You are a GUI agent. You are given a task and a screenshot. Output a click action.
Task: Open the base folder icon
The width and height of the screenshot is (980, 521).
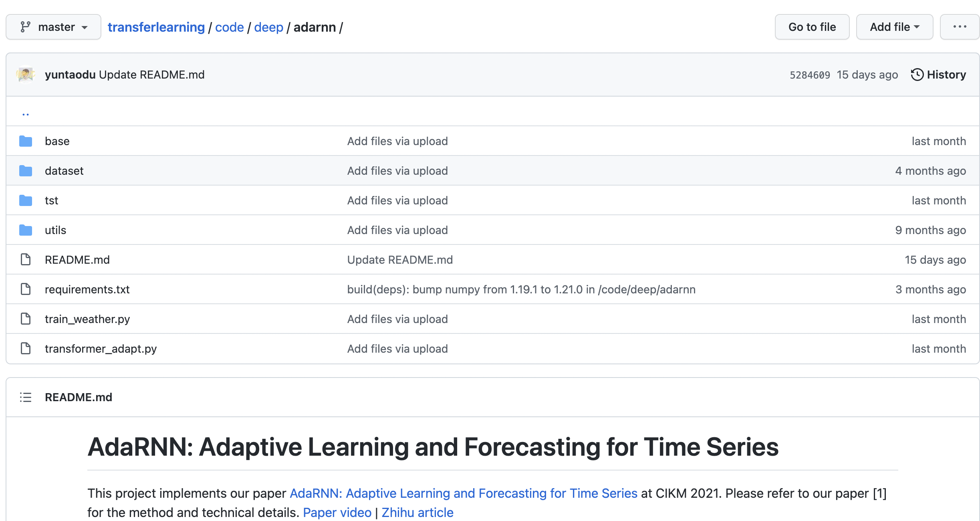pos(25,141)
